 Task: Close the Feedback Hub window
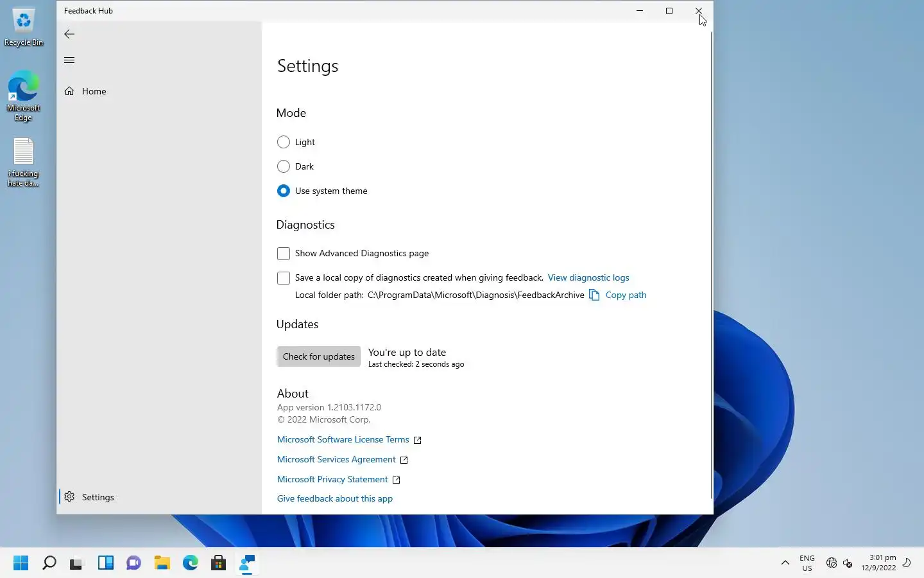tap(699, 11)
